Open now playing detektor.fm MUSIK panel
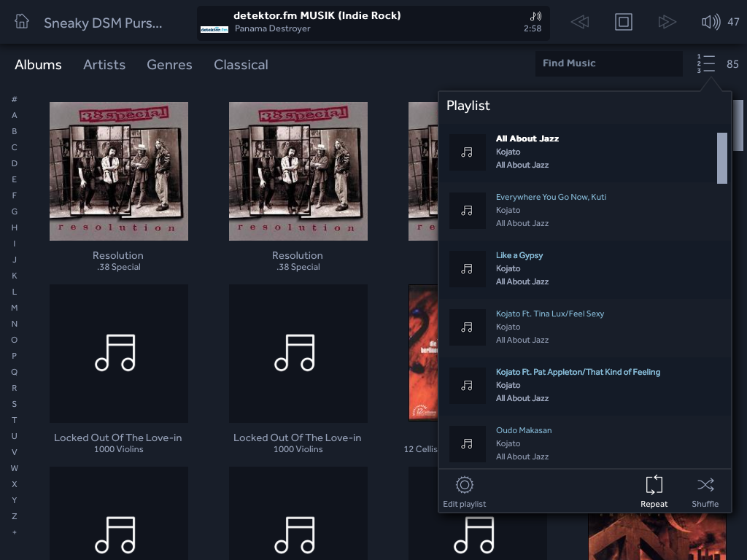 373,23
